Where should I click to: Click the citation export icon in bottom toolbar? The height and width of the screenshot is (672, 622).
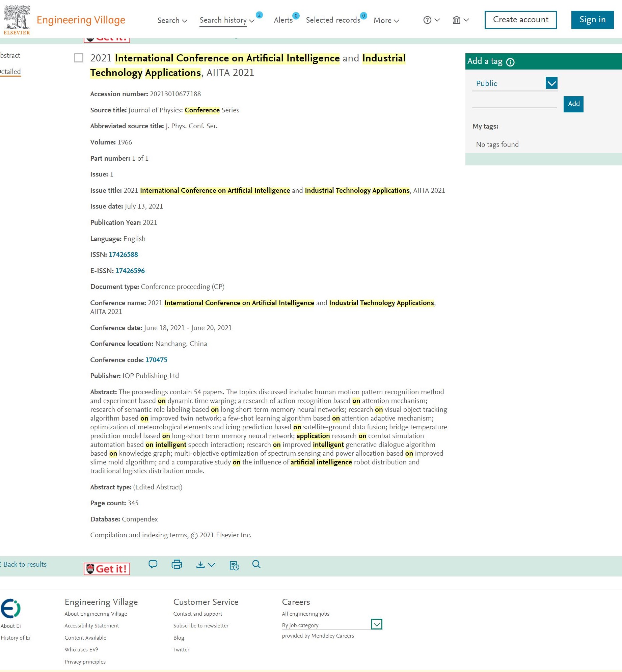[x=234, y=565]
